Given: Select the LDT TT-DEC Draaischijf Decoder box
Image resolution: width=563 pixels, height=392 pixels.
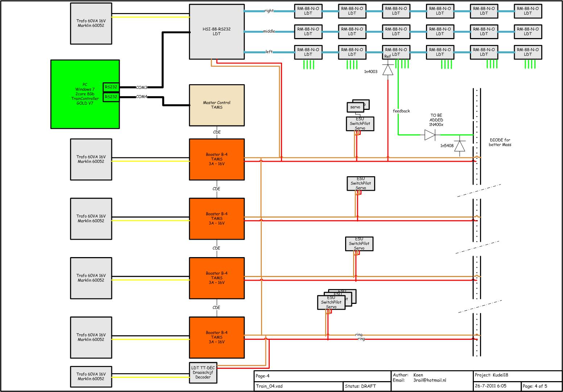Looking at the screenshot, I should pyautogui.click(x=203, y=373).
